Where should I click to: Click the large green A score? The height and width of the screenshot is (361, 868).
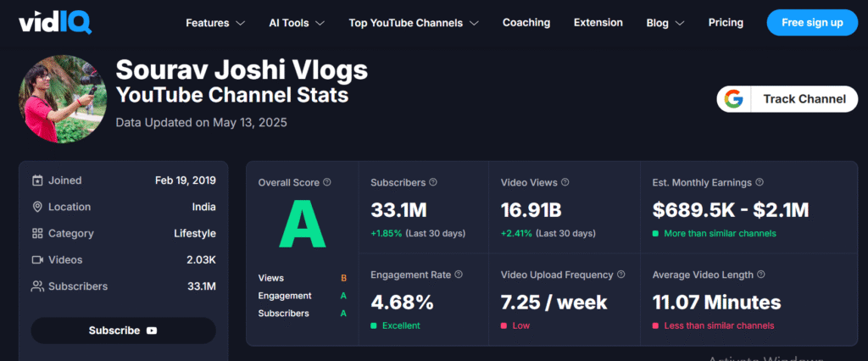pos(303,223)
